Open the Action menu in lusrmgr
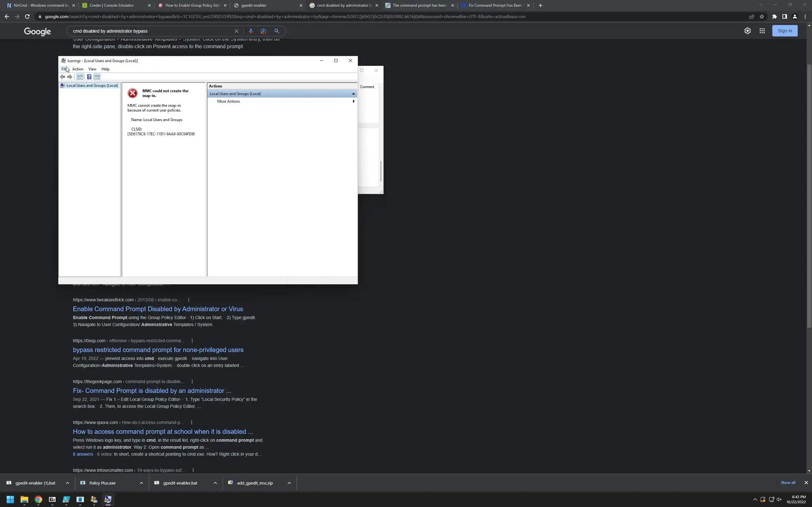 coord(77,69)
